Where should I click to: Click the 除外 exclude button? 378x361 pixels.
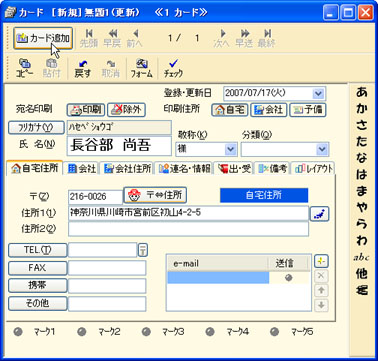126,110
